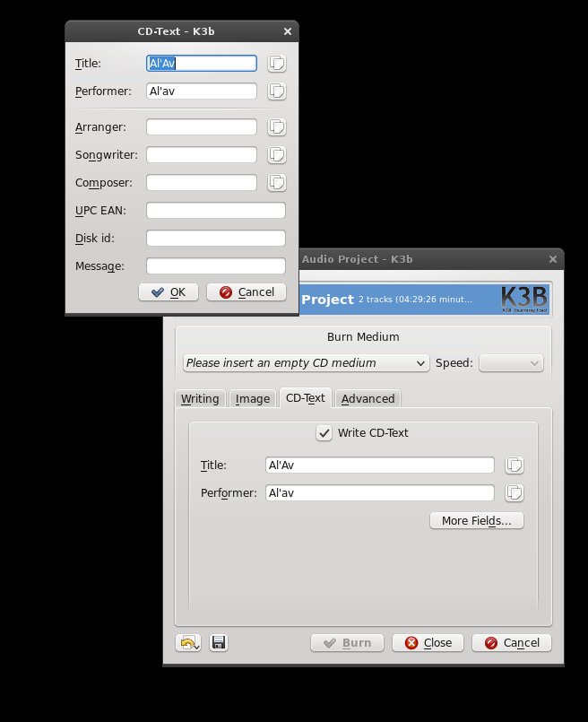Screen dimensions: 588x722
Task: Cancel the Audio Project dialog
Action: click(512, 643)
